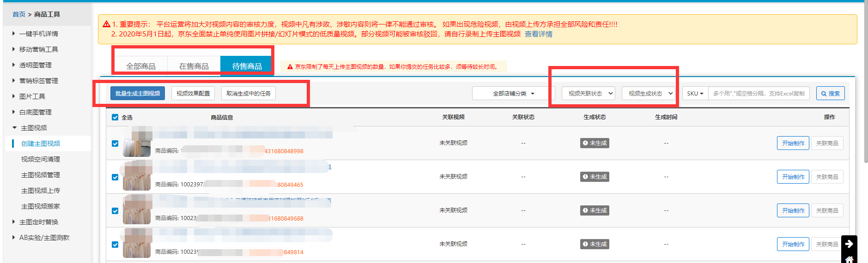Image resolution: width=868 pixels, height=263 pixels.
Task: Expand the SKU search type dropdown
Action: pyautogui.click(x=695, y=93)
